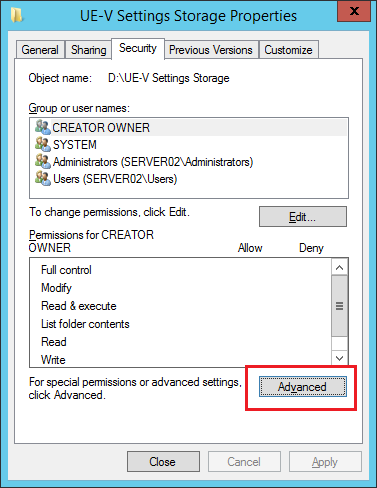
Task: Click the List folder contents row
Action: coord(180,324)
